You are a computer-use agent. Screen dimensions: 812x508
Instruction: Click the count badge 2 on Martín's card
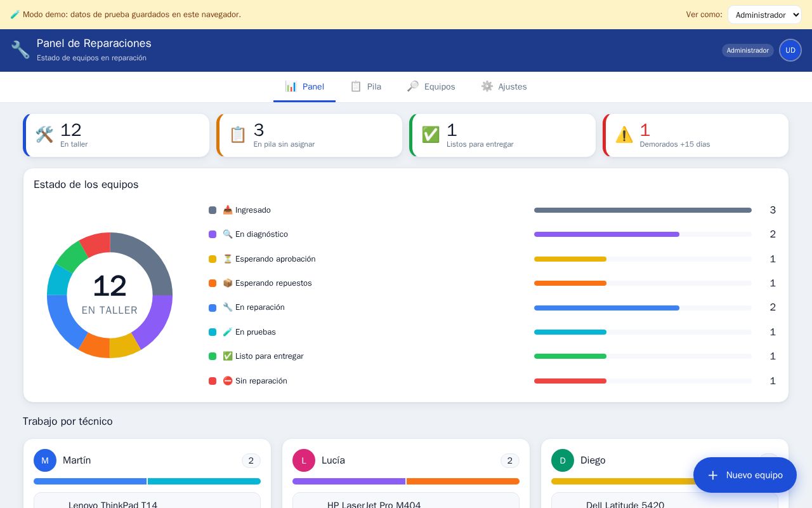pos(251,460)
